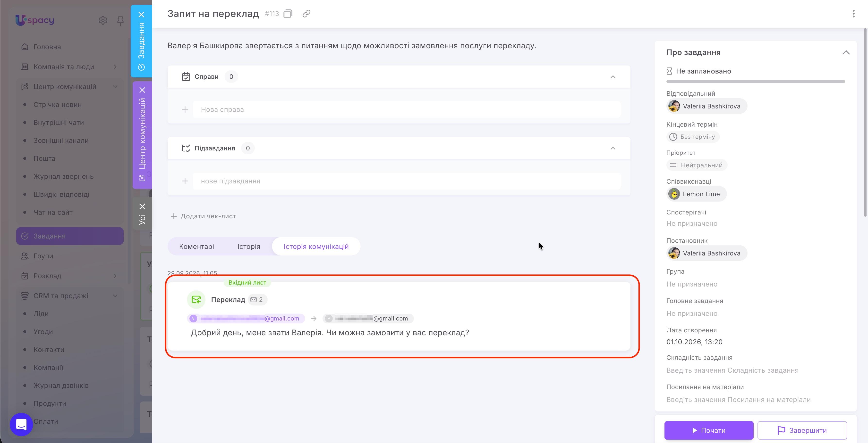868x443 pixels.
Task: Collapse the Підзавдання section chevron
Action: click(x=613, y=148)
